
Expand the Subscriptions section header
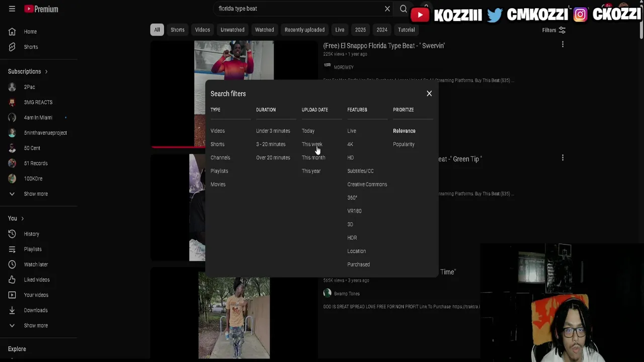click(28, 71)
